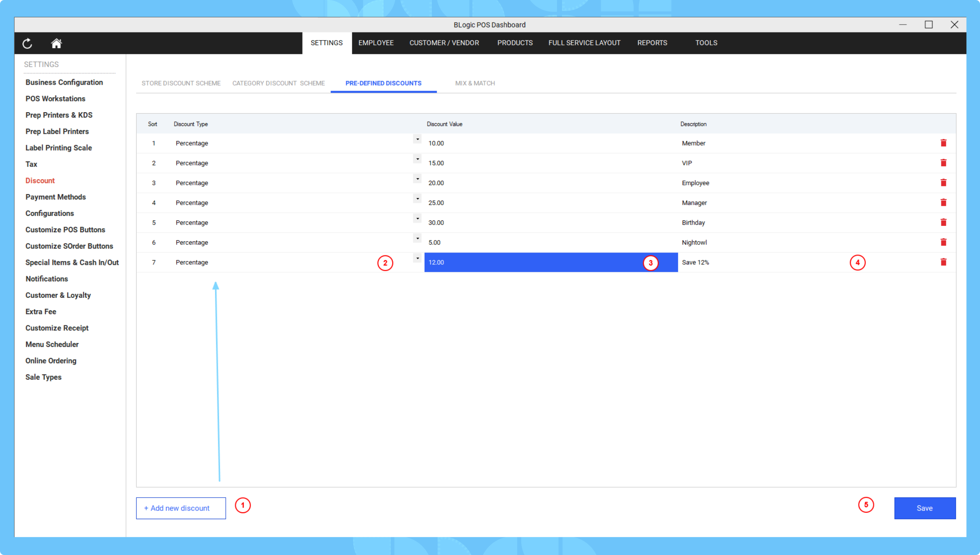Image resolution: width=980 pixels, height=555 pixels.
Task: Go to the PRODUCTS tab
Action: [515, 43]
